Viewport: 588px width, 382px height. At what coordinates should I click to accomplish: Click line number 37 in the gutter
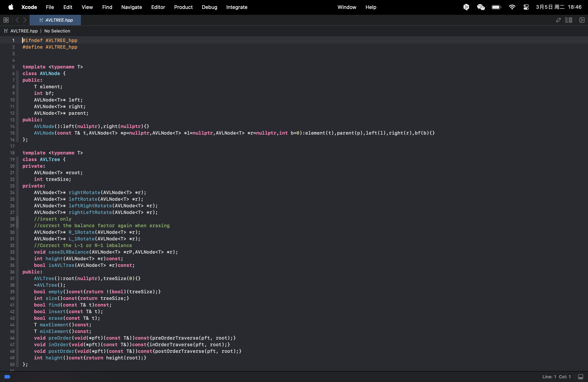coord(12,279)
